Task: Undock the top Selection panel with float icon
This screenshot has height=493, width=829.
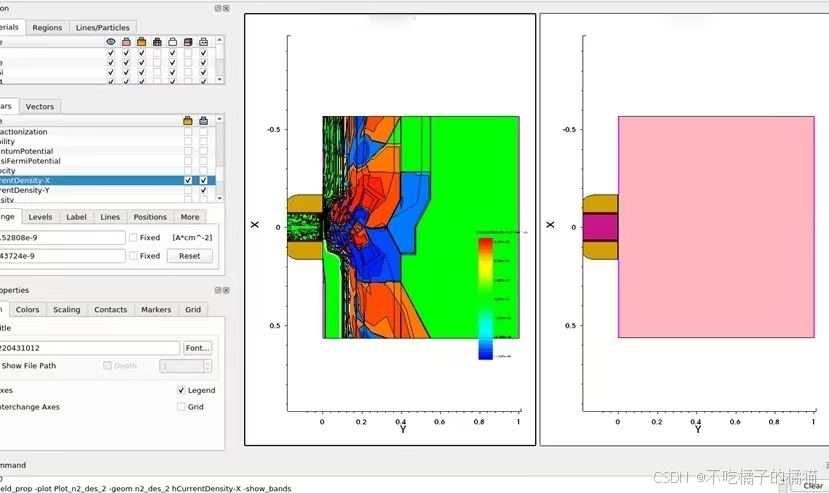Action: pyautogui.click(x=218, y=8)
